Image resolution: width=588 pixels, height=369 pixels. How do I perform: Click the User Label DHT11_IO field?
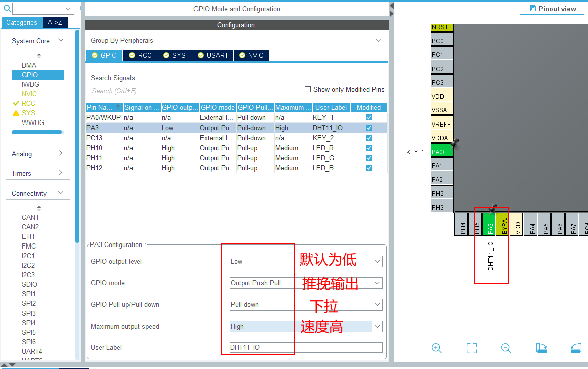306,348
